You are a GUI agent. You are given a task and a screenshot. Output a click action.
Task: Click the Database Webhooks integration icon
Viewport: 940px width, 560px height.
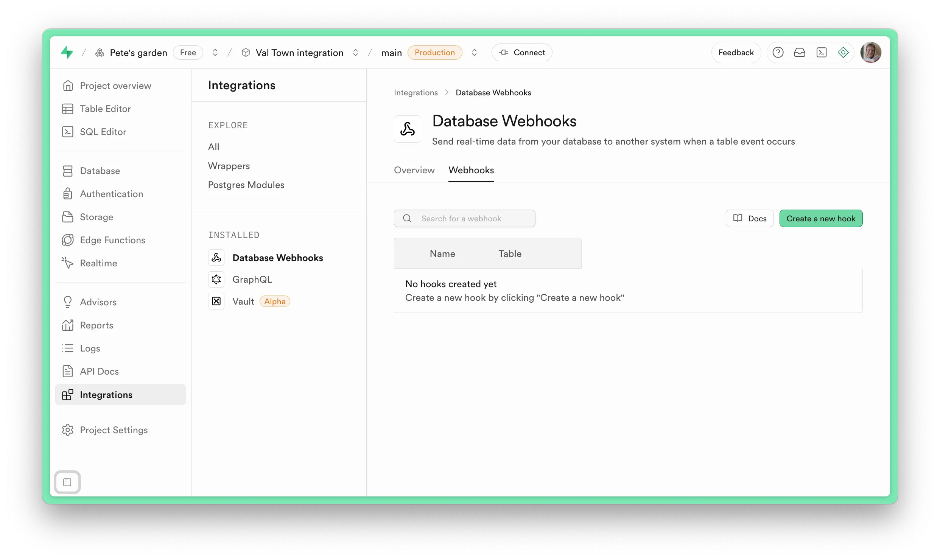[216, 257]
